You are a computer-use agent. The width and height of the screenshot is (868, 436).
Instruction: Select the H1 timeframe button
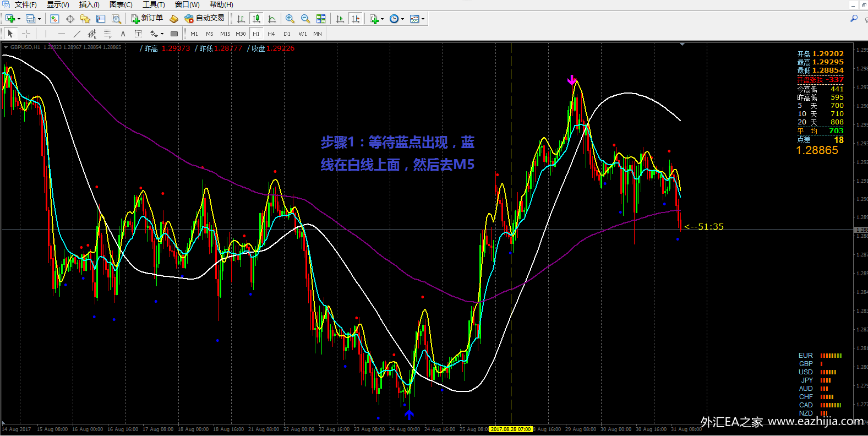click(x=256, y=34)
